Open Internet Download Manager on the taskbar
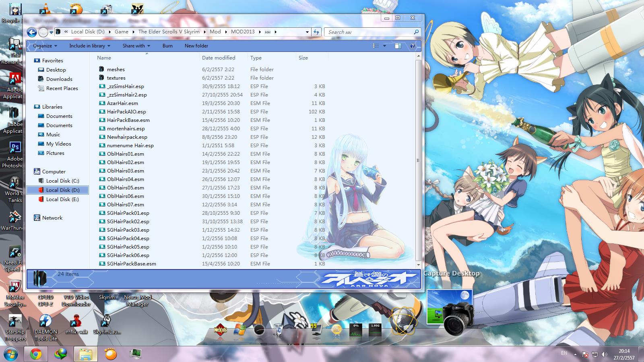Viewport: 644px width, 362px height. coord(61,354)
